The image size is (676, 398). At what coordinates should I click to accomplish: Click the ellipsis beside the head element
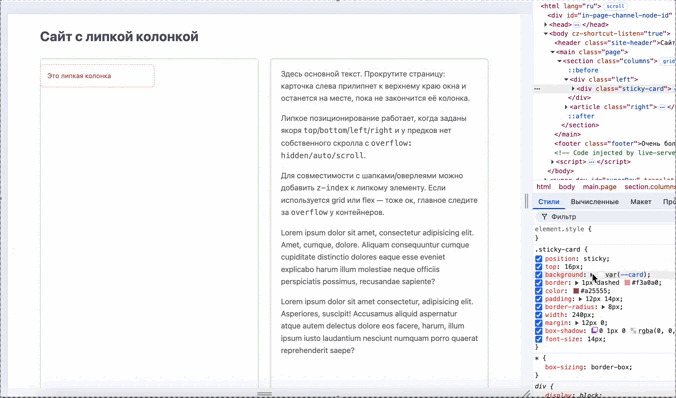(577, 25)
